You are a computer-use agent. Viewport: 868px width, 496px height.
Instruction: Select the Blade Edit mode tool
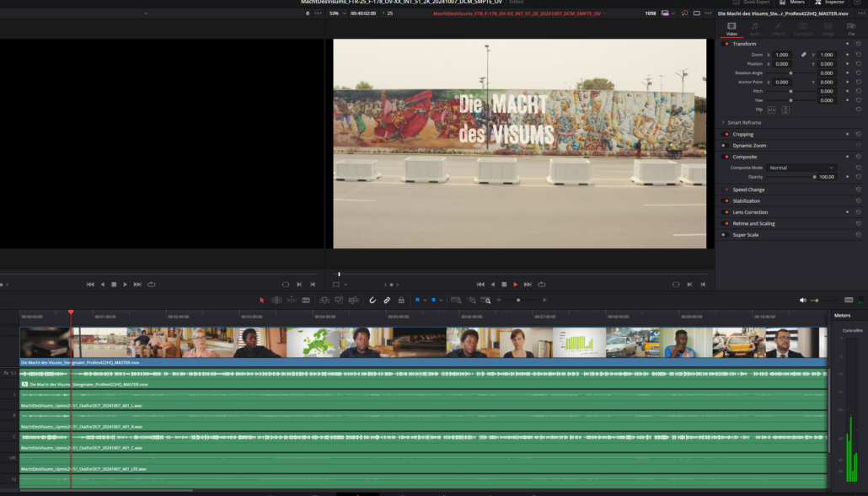click(306, 301)
